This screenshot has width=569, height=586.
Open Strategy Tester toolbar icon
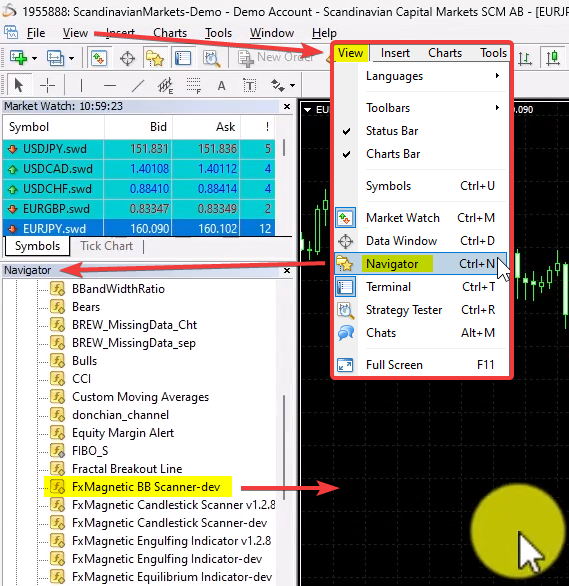(x=211, y=58)
